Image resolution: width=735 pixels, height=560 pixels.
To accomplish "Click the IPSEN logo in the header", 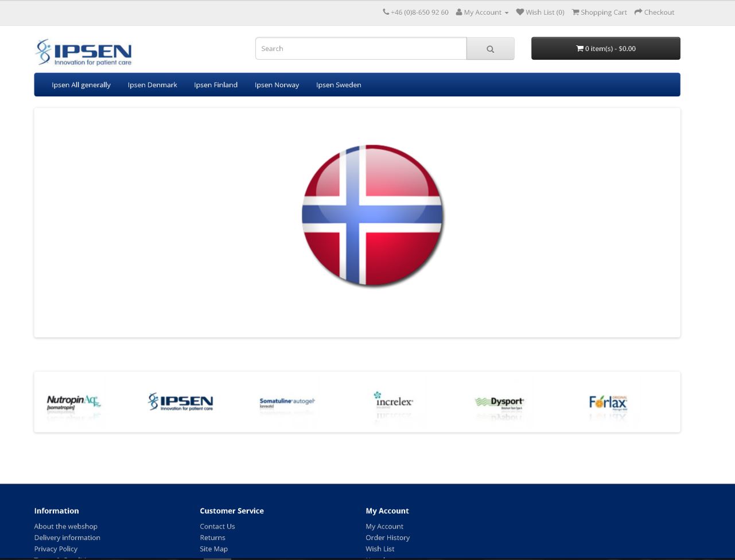I will point(84,52).
